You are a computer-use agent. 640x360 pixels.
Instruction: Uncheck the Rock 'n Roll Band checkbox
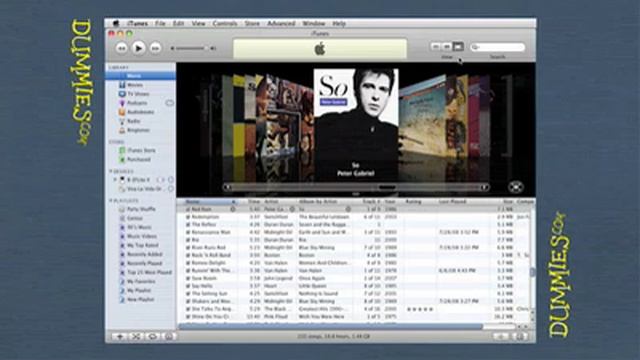pos(188,255)
